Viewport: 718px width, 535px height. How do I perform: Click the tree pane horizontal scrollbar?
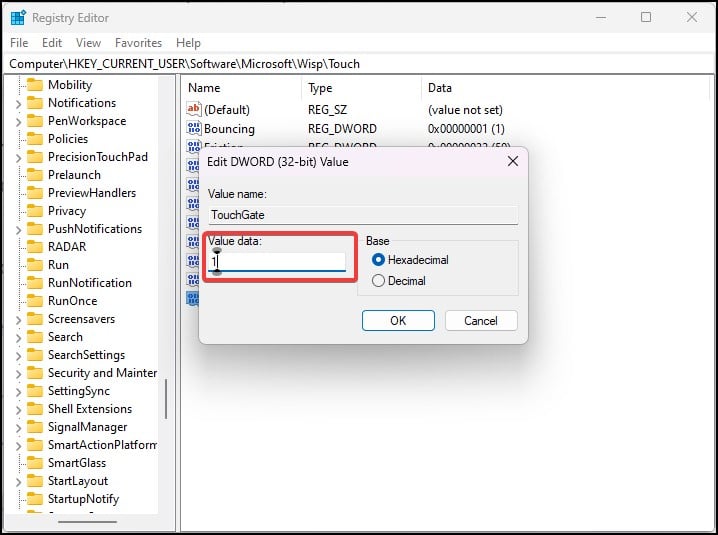pyautogui.click(x=87, y=522)
